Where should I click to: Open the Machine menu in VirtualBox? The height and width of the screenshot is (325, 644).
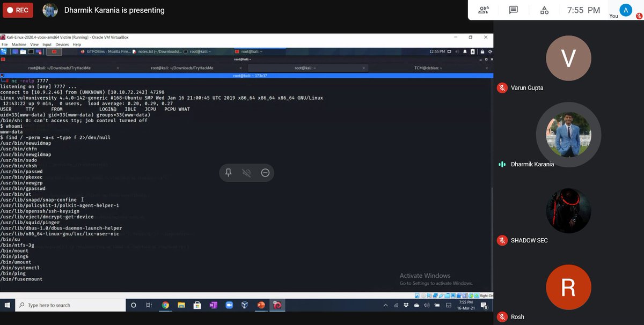18,45
